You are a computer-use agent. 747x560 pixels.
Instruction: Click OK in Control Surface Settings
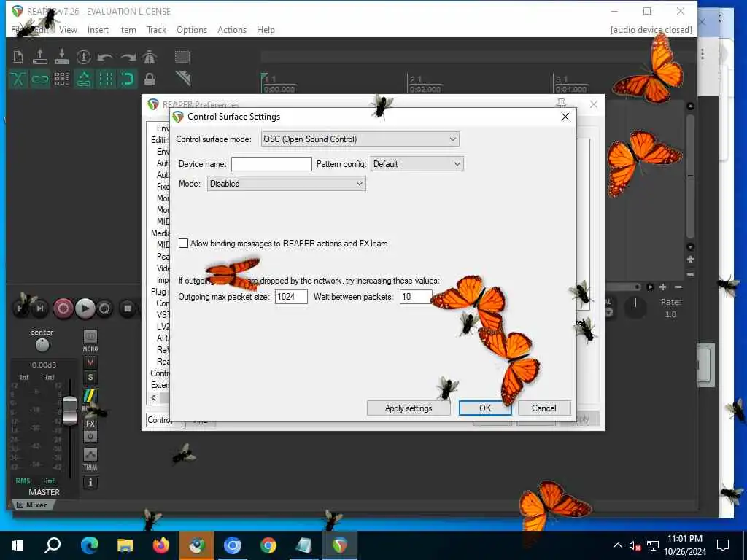[485, 408]
